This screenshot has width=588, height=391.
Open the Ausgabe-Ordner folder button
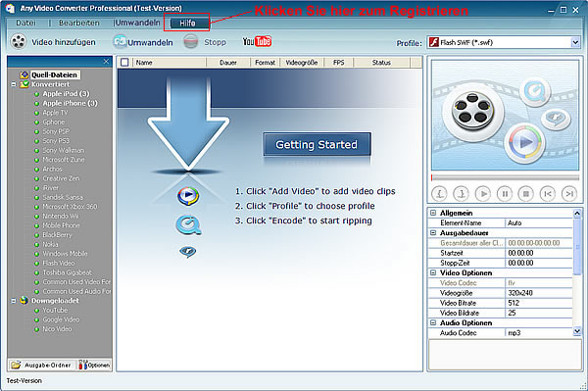tap(42, 365)
